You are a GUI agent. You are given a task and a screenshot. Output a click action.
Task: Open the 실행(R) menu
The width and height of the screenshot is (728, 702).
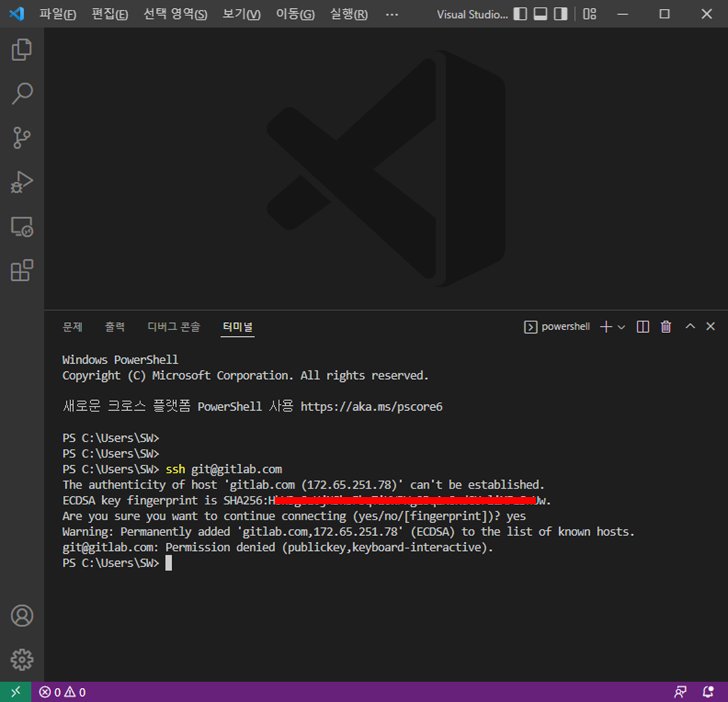pyautogui.click(x=349, y=14)
